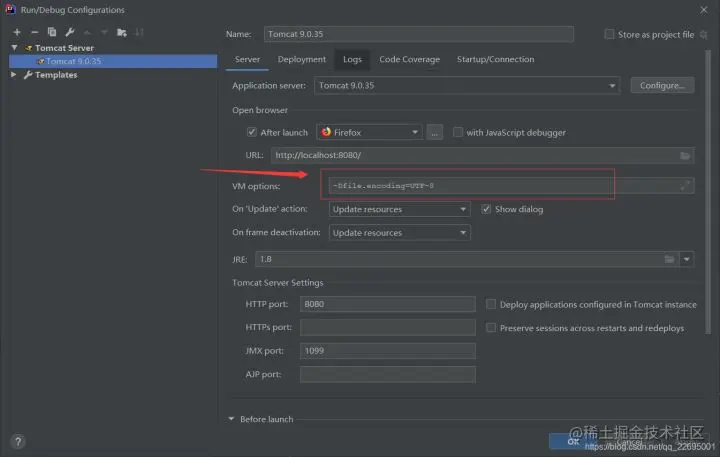This screenshot has height=457, width=720.
Task: Open the Application server dropdown
Action: (x=467, y=85)
